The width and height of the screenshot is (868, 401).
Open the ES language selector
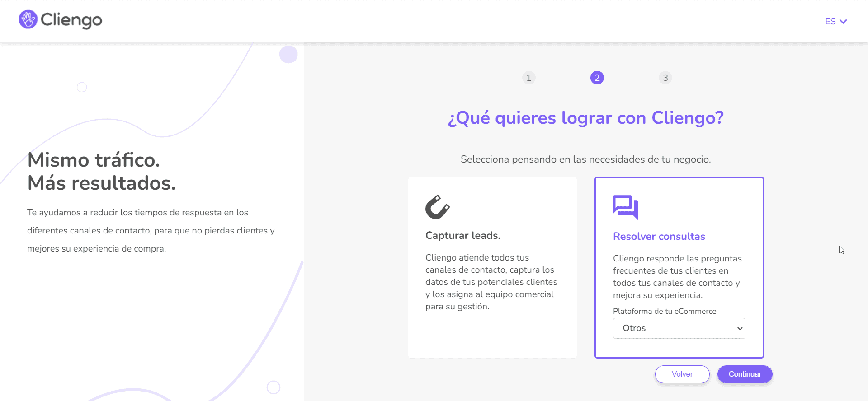pyautogui.click(x=836, y=21)
